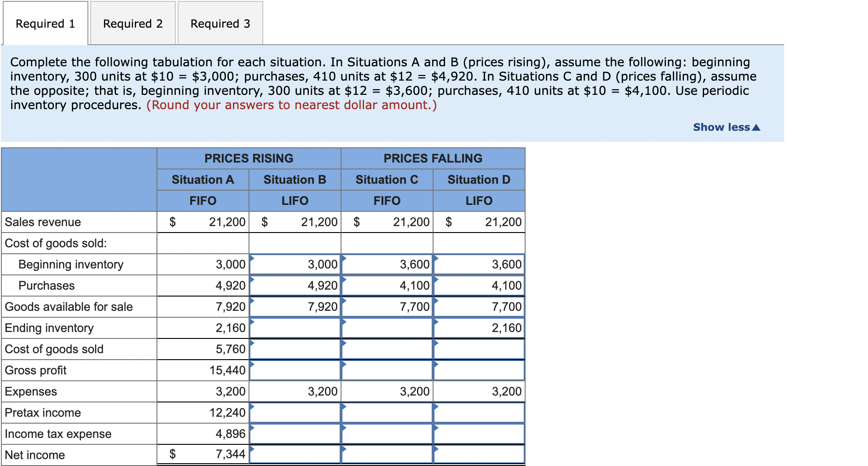Click Situation C Pretax income input cell
The image size is (868, 466).
[x=387, y=412]
